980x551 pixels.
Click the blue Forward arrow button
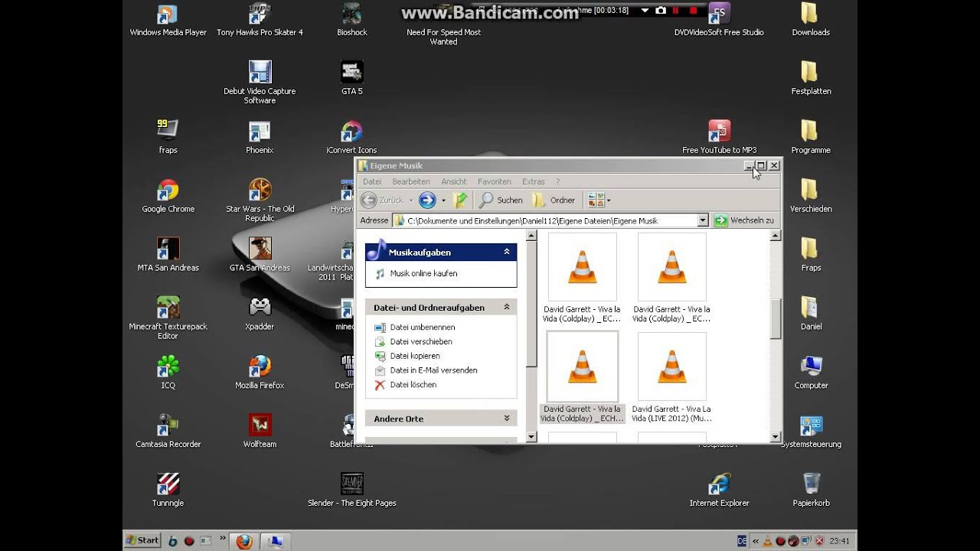[x=427, y=201]
